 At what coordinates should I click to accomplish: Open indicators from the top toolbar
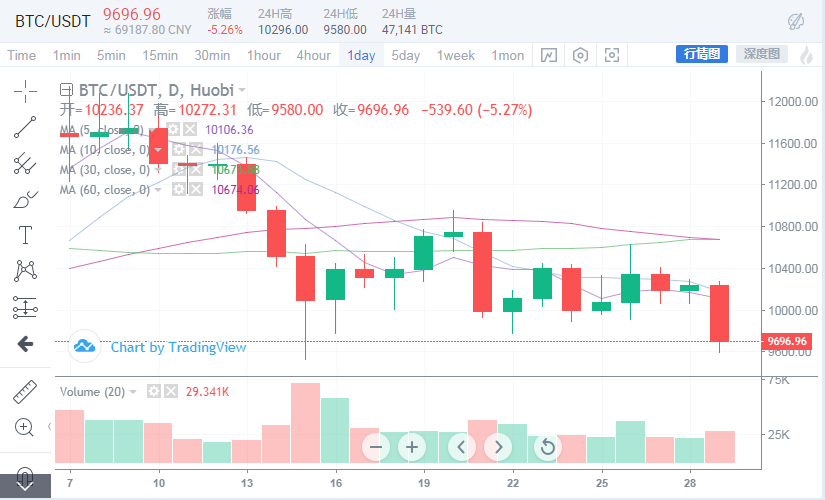[x=549, y=55]
